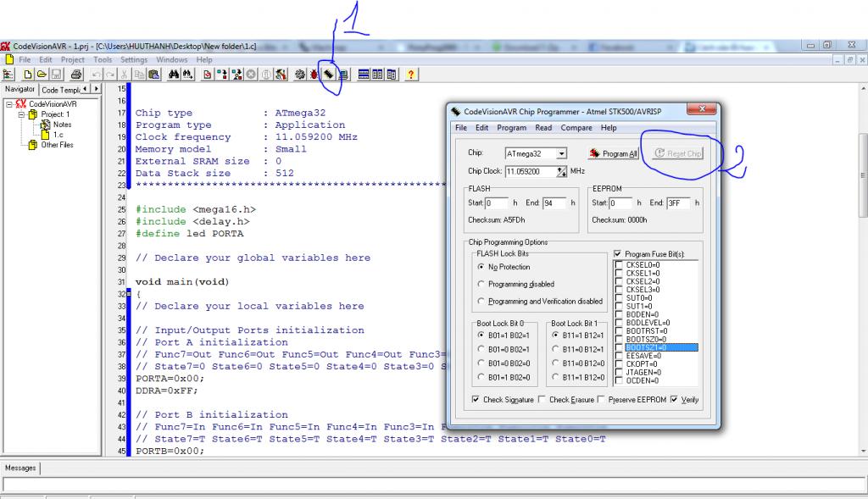The image size is (868, 499).
Task: Select Boot Lock Bit 0 B01=0 B02=0
Action: [481, 363]
